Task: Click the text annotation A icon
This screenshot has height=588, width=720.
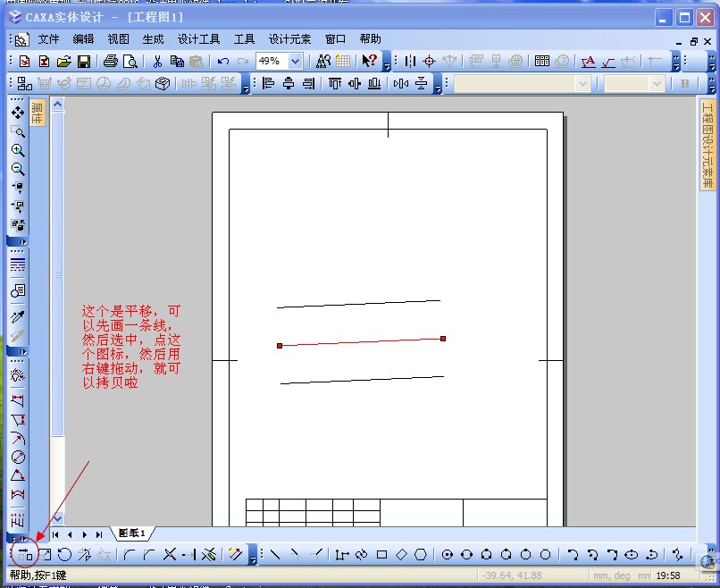Action: coord(588,61)
